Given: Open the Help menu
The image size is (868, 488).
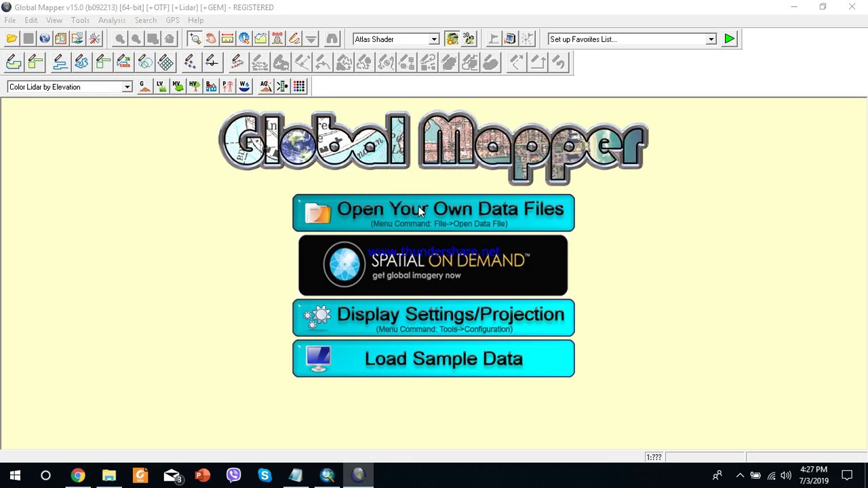Looking at the screenshot, I should (195, 20).
